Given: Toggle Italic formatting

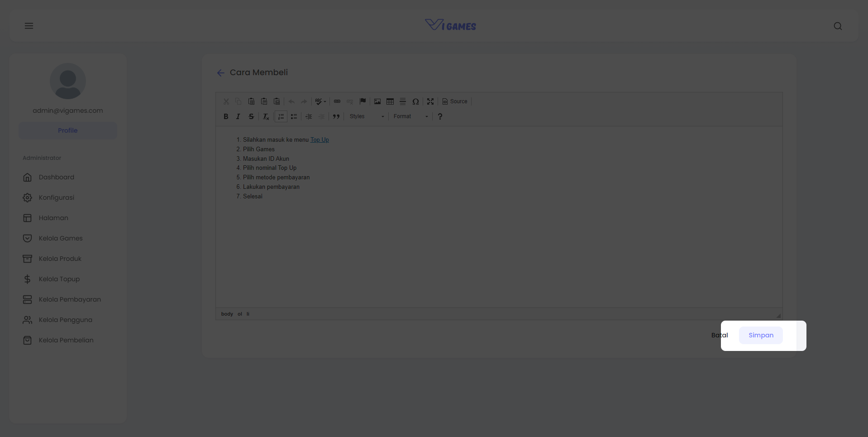Looking at the screenshot, I should pyautogui.click(x=238, y=116).
